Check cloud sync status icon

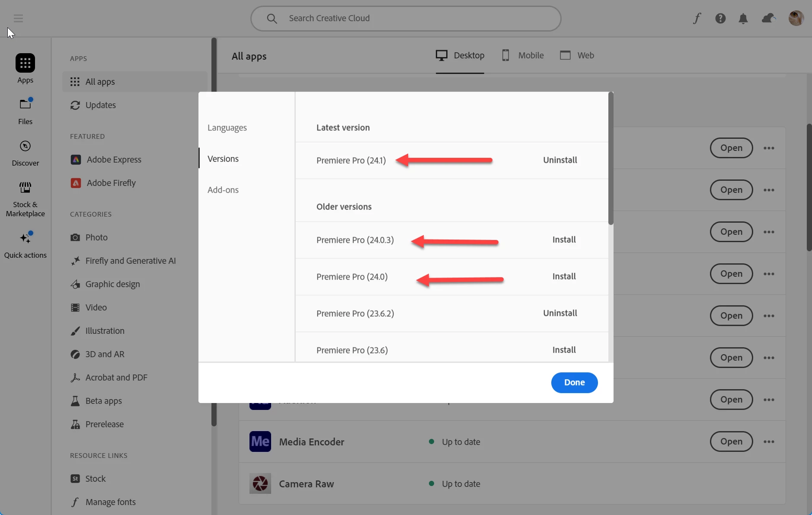point(769,18)
